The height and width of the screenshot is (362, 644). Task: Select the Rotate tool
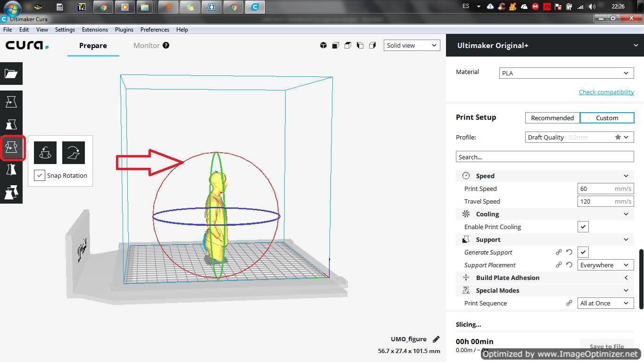(x=11, y=147)
